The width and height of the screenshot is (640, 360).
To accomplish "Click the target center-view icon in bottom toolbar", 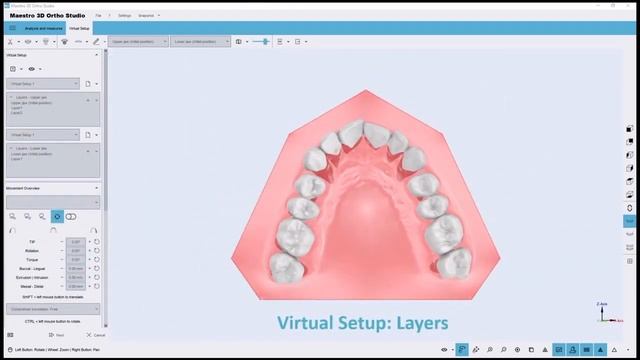I will (518, 350).
